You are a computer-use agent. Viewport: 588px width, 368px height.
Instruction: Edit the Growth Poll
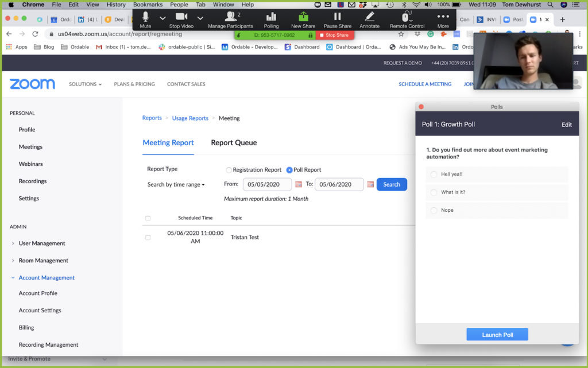click(x=567, y=125)
